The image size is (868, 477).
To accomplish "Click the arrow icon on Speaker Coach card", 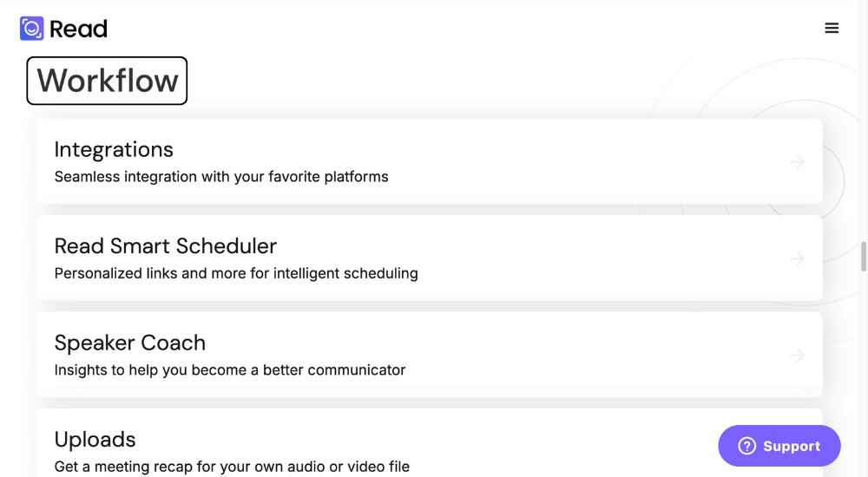I will 797,355.
